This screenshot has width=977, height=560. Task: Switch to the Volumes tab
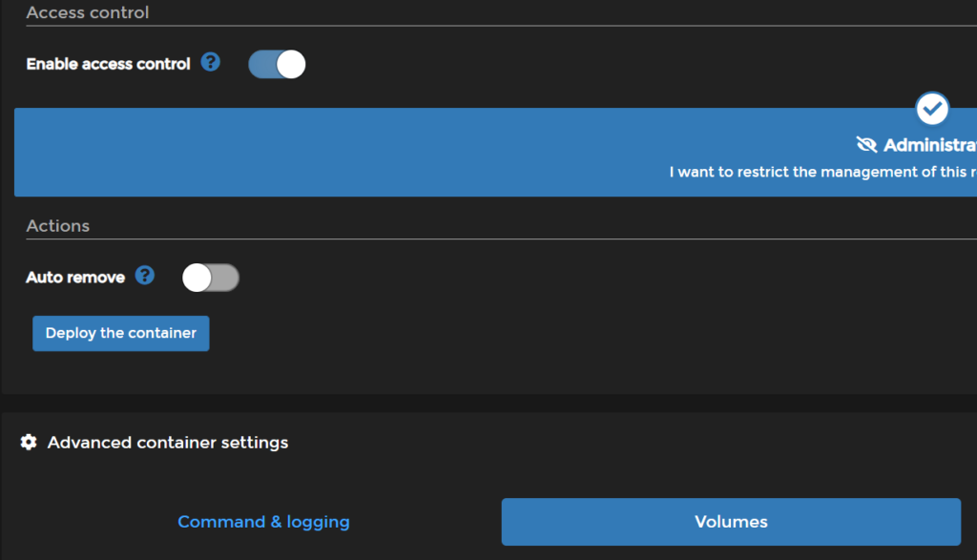pyautogui.click(x=730, y=522)
